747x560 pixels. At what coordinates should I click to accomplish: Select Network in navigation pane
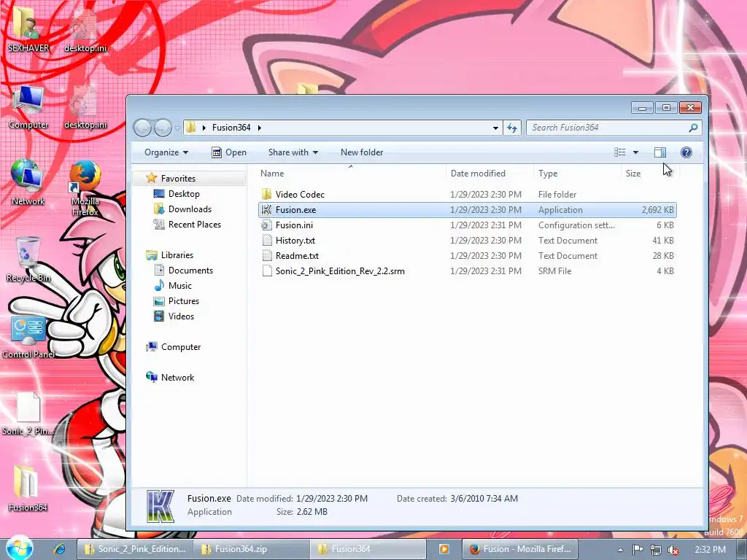tap(177, 377)
